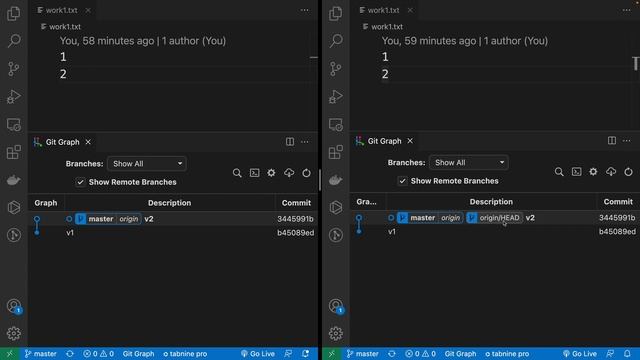640x360 pixels.
Task: Refresh the right Git Graph
Action: pyautogui.click(x=629, y=172)
